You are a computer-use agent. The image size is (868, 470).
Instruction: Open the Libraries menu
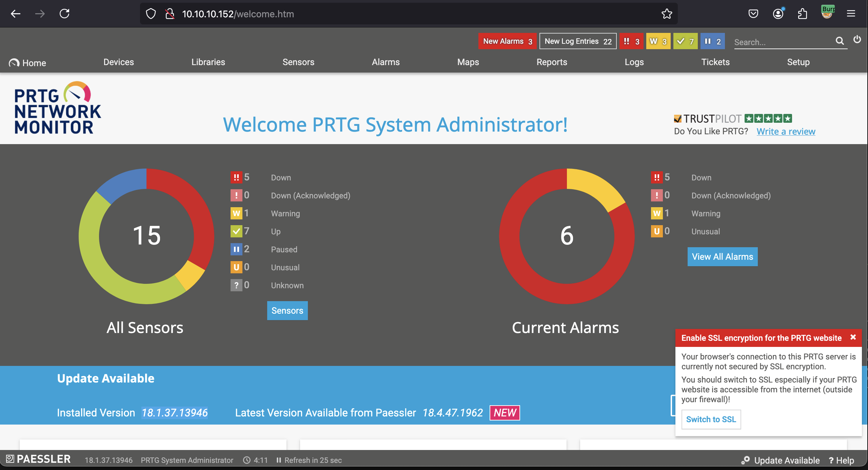click(208, 62)
